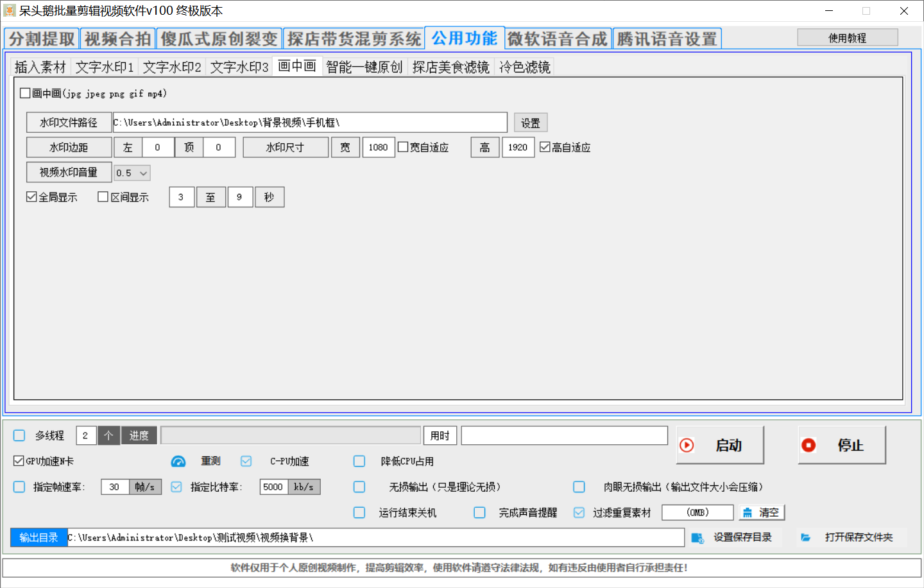Switch to 插入素材 sub-tab

click(x=40, y=67)
